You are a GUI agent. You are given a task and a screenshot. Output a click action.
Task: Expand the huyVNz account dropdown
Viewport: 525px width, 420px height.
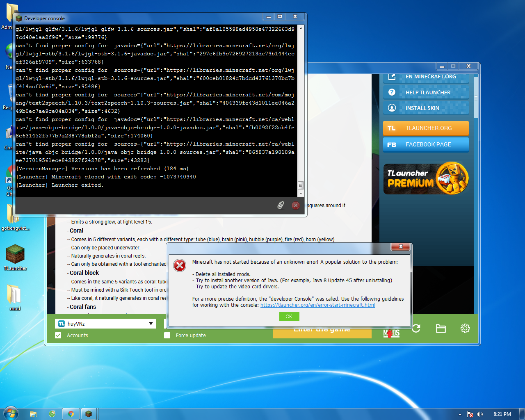(x=151, y=324)
